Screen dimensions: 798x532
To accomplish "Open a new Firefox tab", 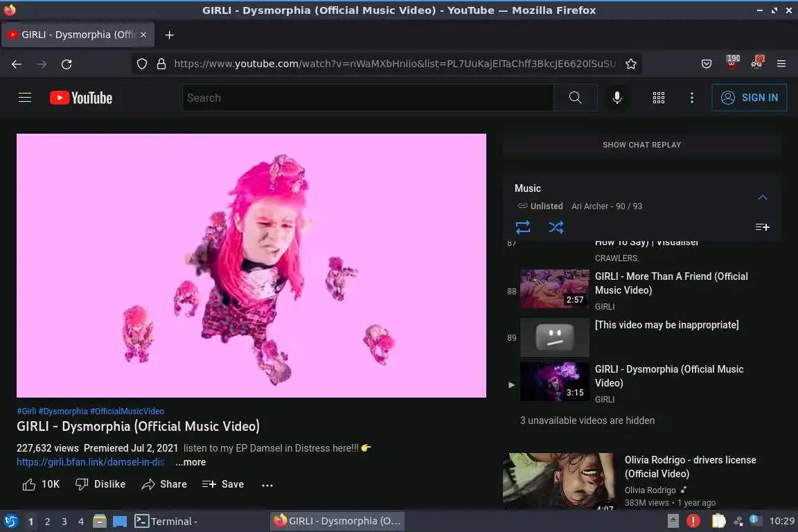I will tap(170, 35).
